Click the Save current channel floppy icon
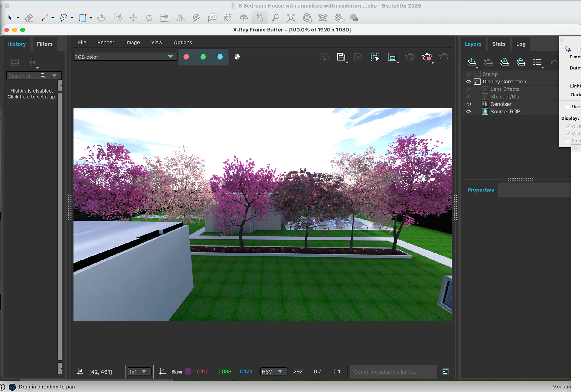 click(x=341, y=57)
